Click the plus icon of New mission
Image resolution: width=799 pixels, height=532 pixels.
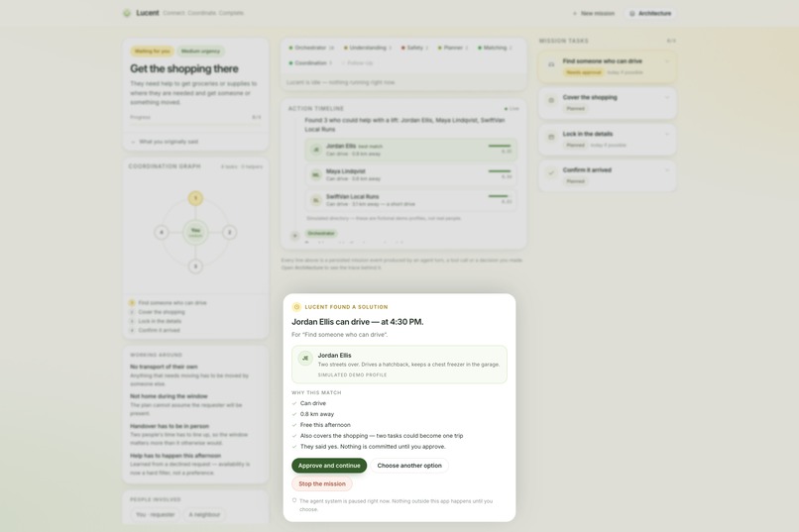point(575,13)
